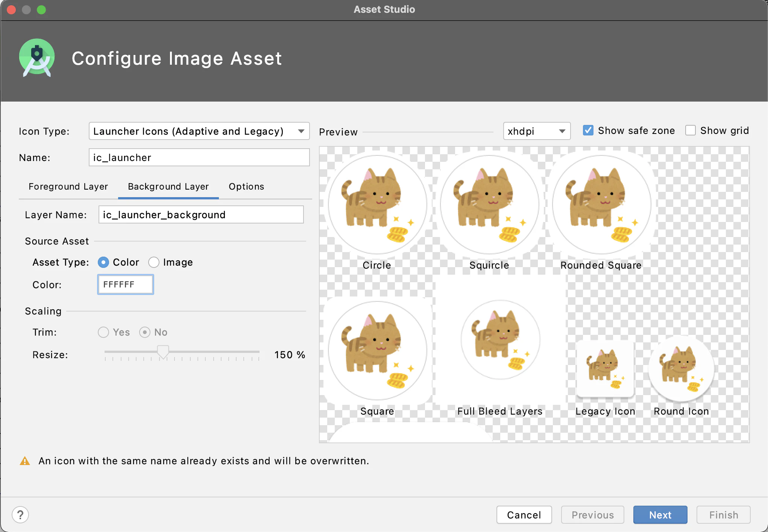This screenshot has height=532, width=768.
Task: Click the Resize slider handle
Action: pyautogui.click(x=163, y=352)
